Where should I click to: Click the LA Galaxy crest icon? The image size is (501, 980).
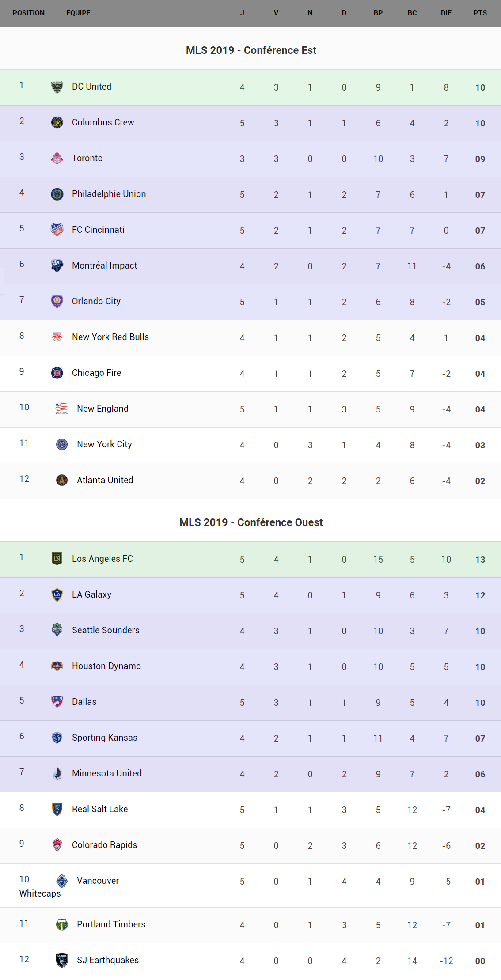(x=57, y=594)
